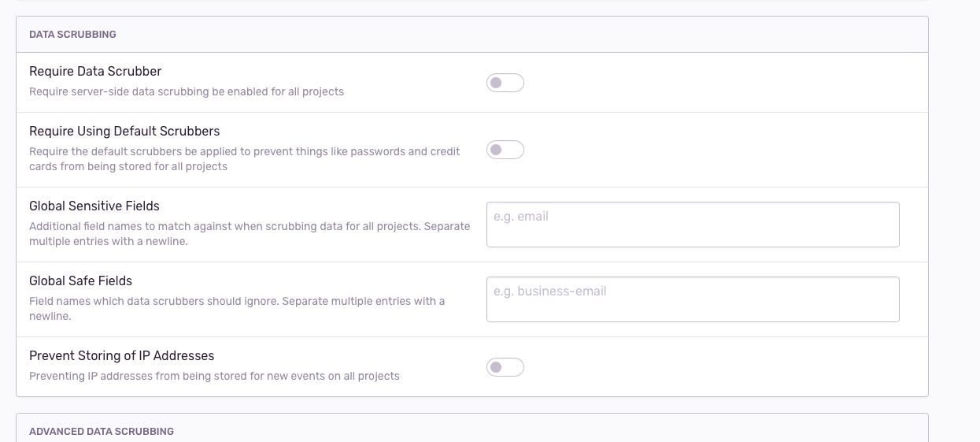The width and height of the screenshot is (980, 442).
Task: Click the scrubbers should ignore help text
Action: tap(237, 308)
